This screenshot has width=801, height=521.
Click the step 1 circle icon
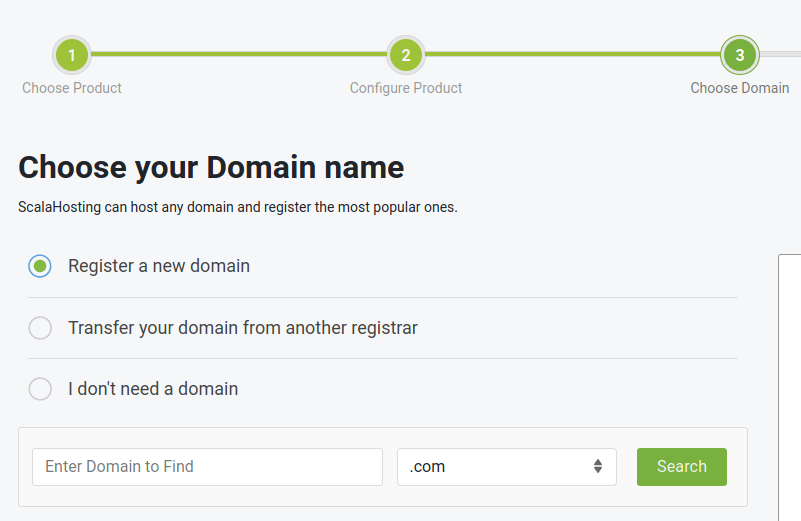pos(72,55)
